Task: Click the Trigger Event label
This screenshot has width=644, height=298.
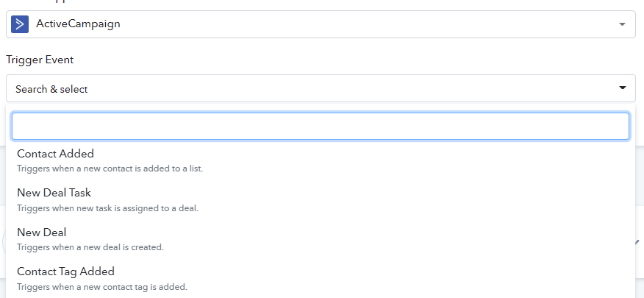Action: tap(40, 60)
